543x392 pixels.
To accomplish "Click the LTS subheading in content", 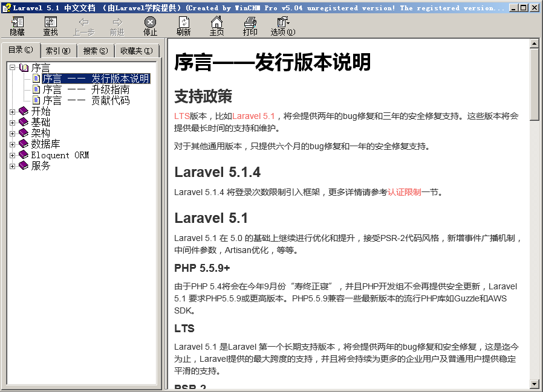I will point(184,329).
